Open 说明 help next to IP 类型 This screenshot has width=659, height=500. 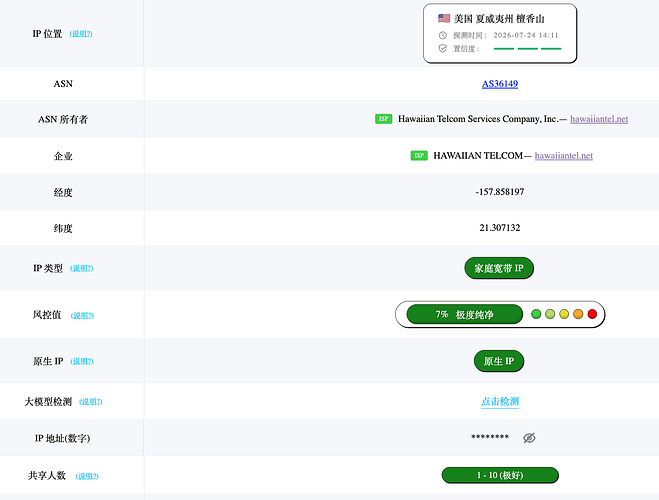tap(82, 268)
